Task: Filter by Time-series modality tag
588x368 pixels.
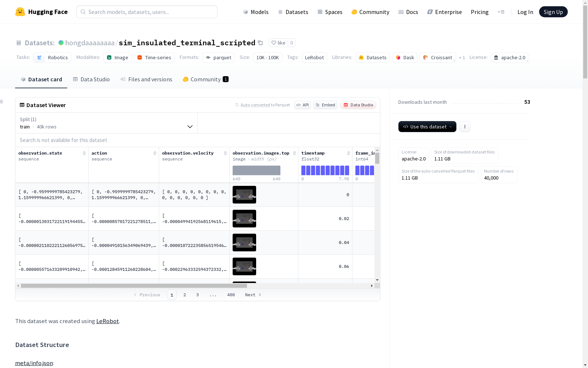Action: 154,57
